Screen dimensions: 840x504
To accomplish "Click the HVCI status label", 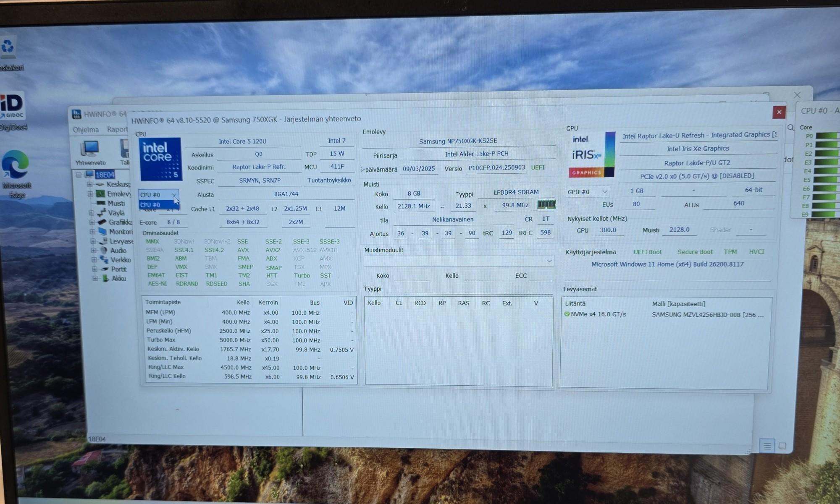I will coord(756,252).
